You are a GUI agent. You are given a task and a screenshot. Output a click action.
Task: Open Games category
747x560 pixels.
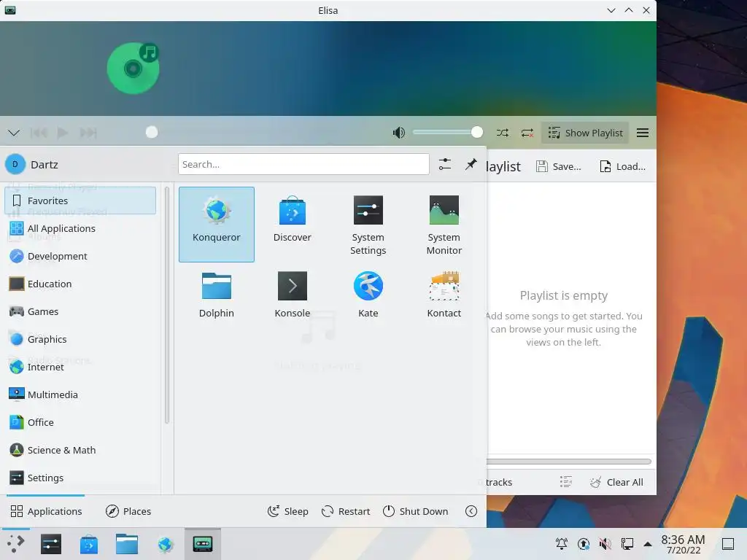pyautogui.click(x=80, y=311)
